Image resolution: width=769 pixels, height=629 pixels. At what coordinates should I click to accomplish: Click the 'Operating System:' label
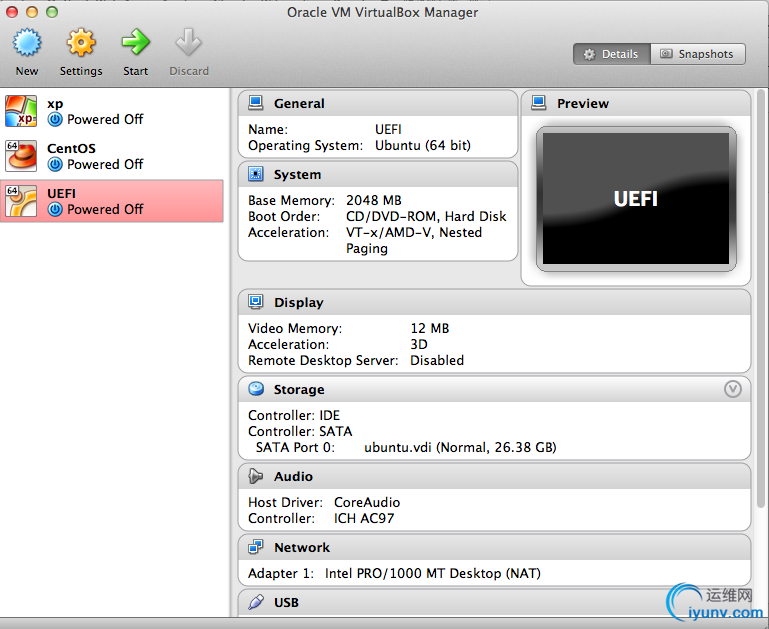(306, 146)
